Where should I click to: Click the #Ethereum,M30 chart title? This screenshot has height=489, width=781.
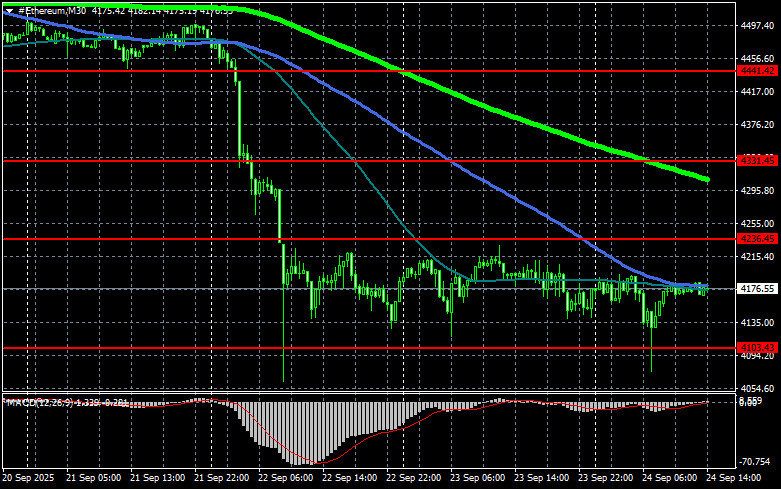coord(50,10)
